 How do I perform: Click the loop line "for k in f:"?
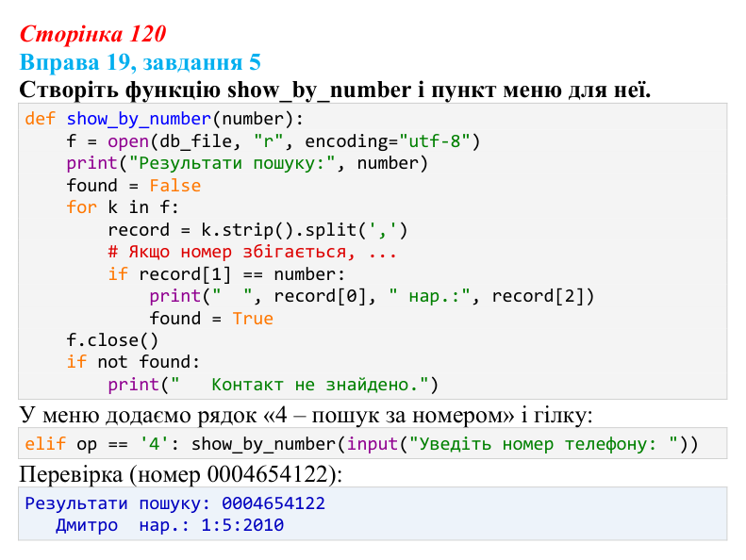click(x=123, y=207)
